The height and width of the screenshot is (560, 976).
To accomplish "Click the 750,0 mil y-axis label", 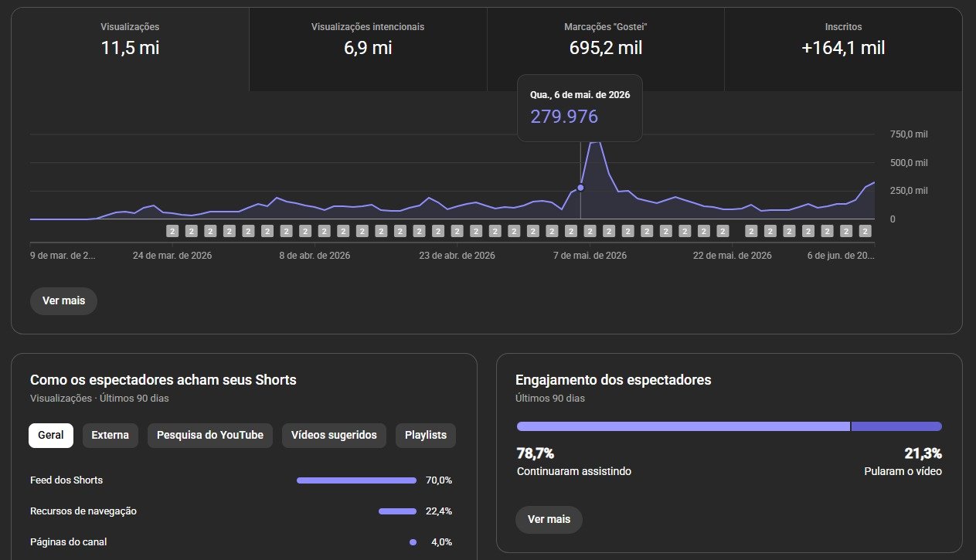I will point(910,134).
